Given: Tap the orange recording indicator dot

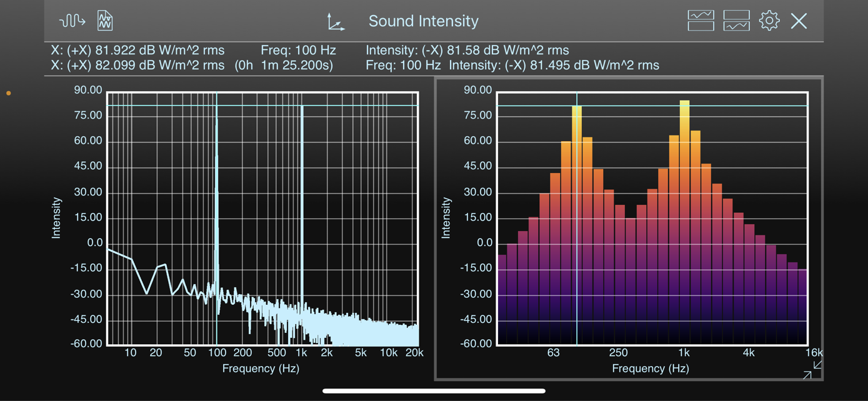Looking at the screenshot, I should (8, 92).
